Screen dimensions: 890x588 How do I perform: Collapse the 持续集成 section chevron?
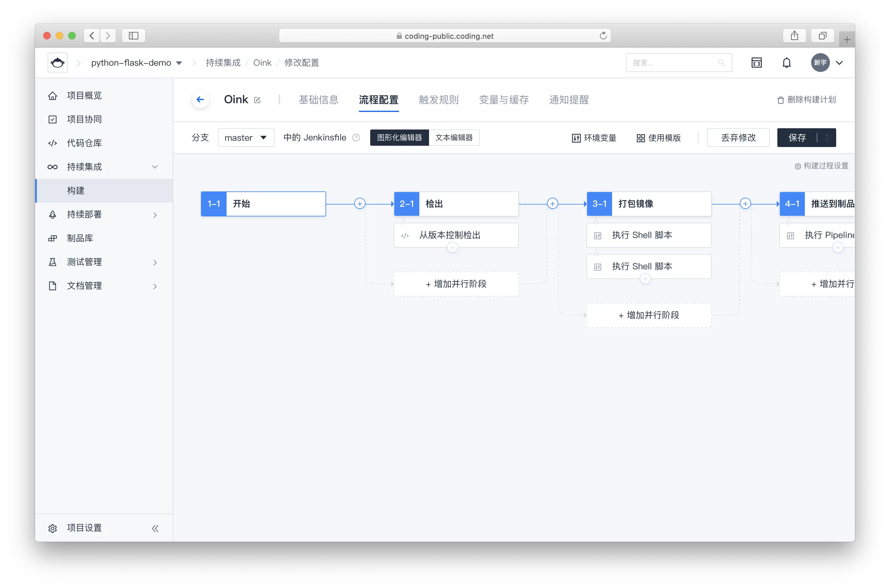(155, 167)
